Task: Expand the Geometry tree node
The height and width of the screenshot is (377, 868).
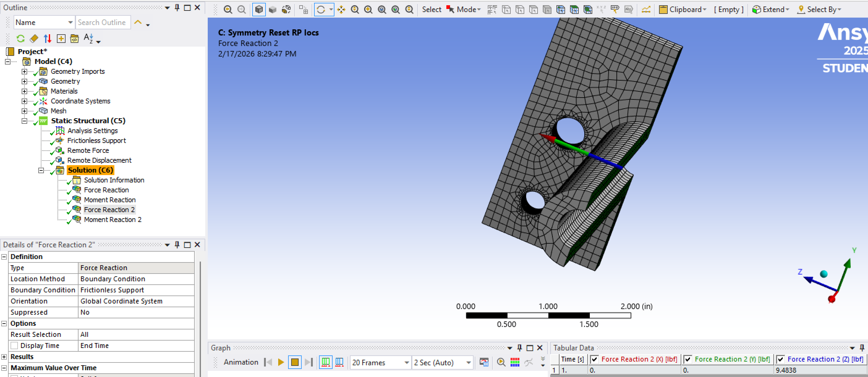Action: click(x=24, y=82)
